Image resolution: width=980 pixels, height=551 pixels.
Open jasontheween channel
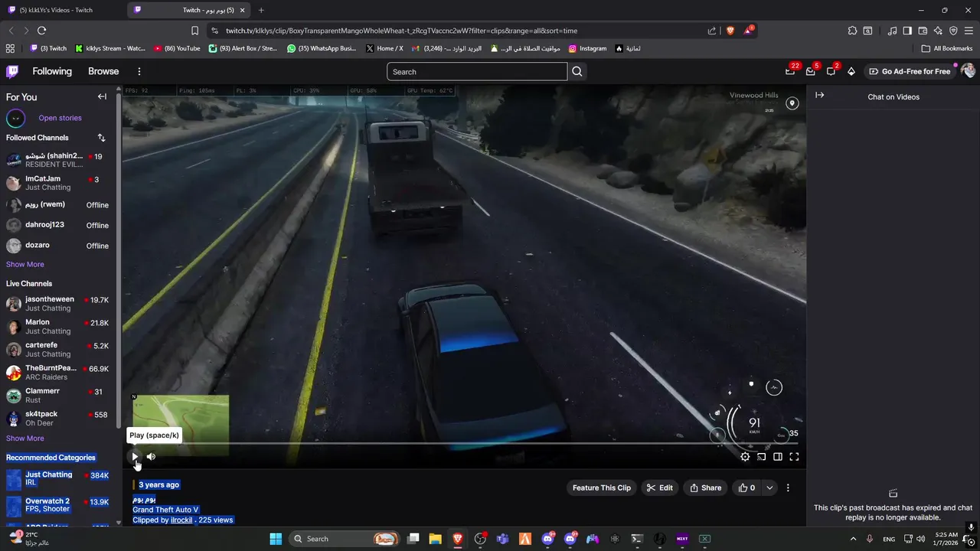57,304
